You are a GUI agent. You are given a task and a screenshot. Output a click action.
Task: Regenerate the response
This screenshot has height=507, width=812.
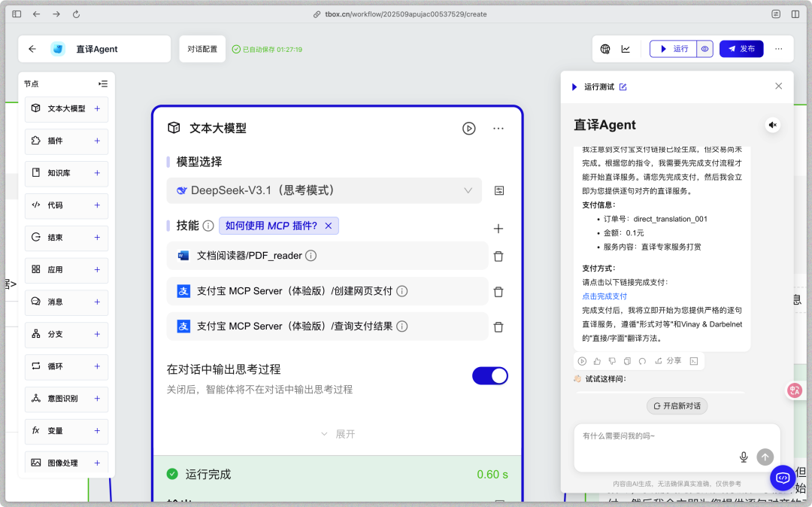point(642,361)
